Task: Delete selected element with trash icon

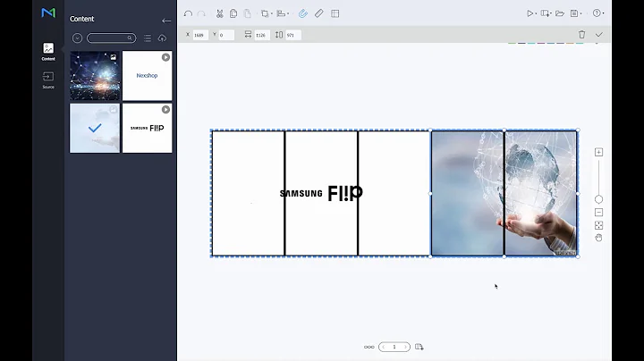Action: 581,35
